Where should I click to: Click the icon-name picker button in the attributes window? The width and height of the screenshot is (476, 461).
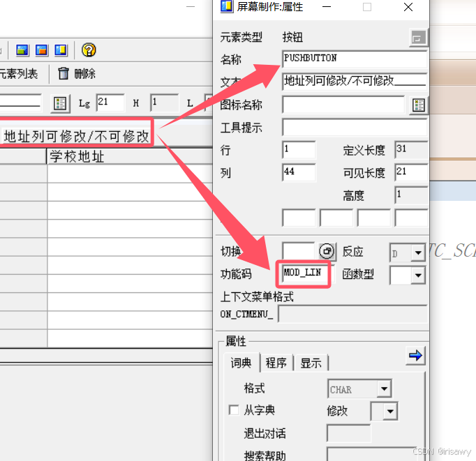[418, 105]
